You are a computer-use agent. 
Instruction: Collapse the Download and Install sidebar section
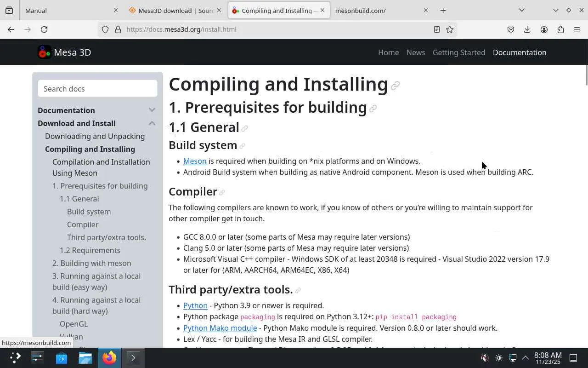152,123
